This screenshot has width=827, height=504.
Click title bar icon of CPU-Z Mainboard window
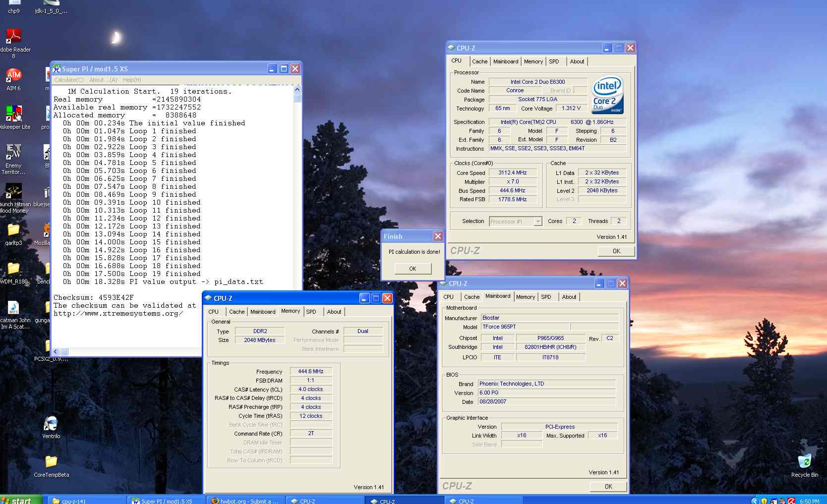443,283
